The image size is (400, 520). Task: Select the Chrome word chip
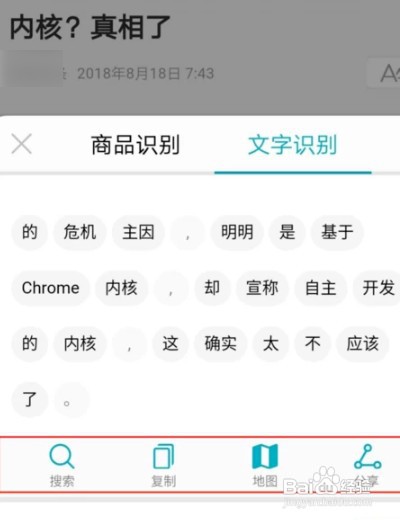pos(51,288)
